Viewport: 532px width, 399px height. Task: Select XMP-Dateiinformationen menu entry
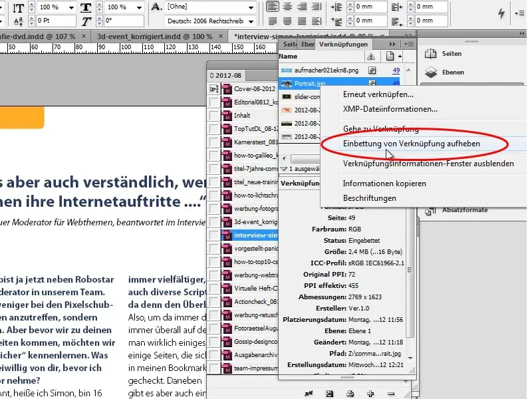pyautogui.click(x=390, y=109)
